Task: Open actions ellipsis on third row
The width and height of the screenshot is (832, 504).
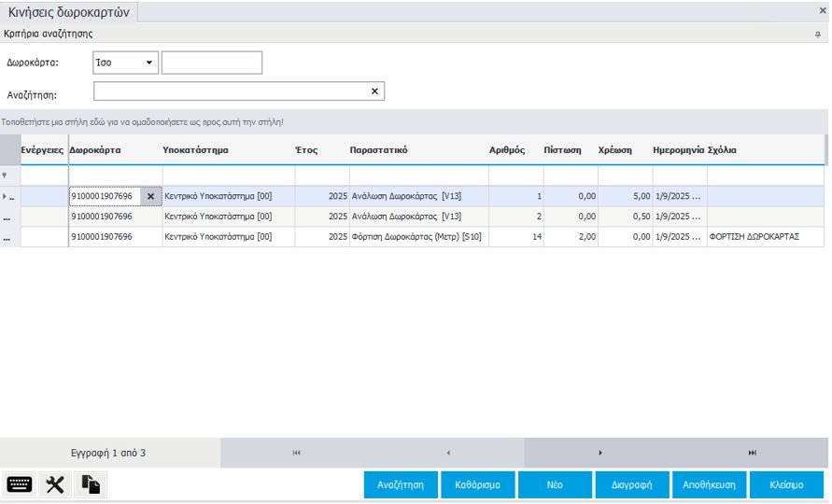Action: (x=7, y=238)
